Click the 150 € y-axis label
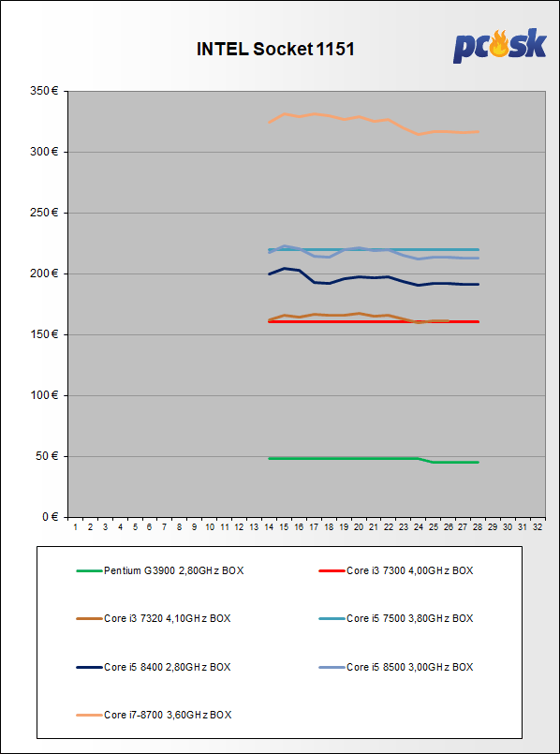The height and width of the screenshot is (754, 560). coord(46,334)
